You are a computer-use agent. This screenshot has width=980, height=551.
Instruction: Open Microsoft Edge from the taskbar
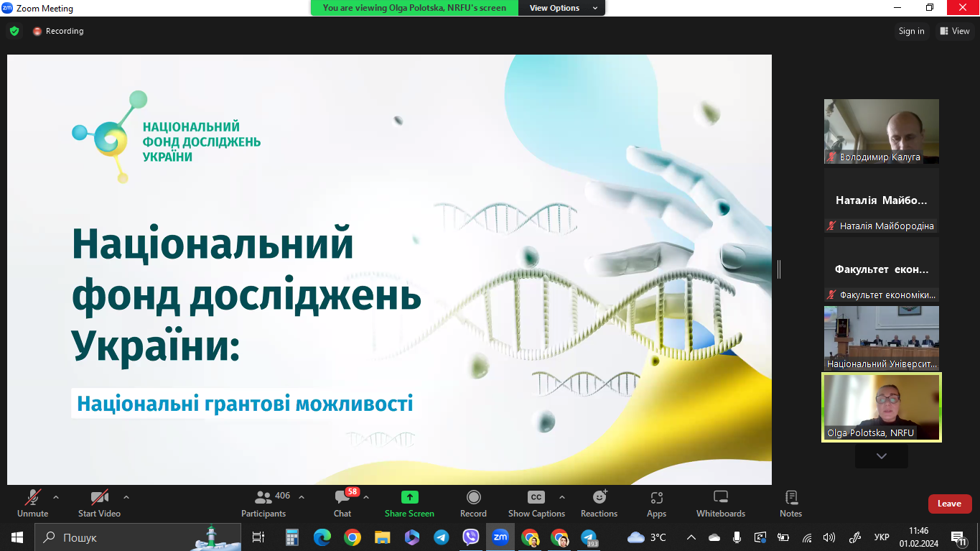coord(322,537)
